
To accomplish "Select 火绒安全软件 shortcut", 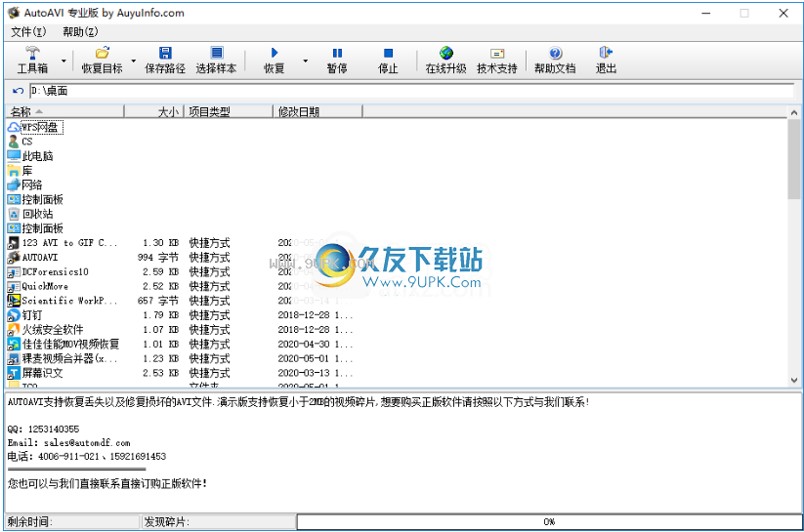I will coord(46,330).
